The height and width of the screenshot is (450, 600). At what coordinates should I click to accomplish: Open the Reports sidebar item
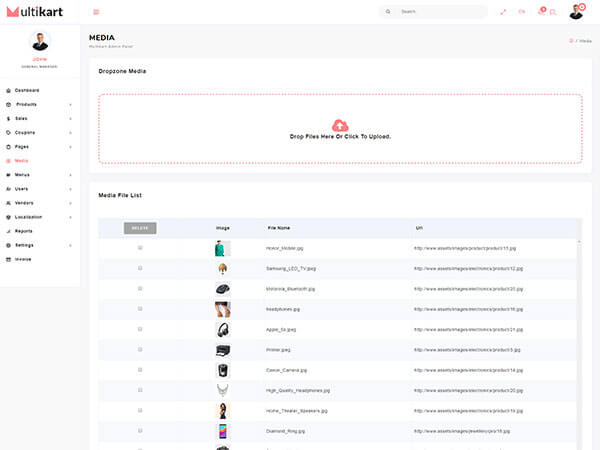(x=23, y=231)
